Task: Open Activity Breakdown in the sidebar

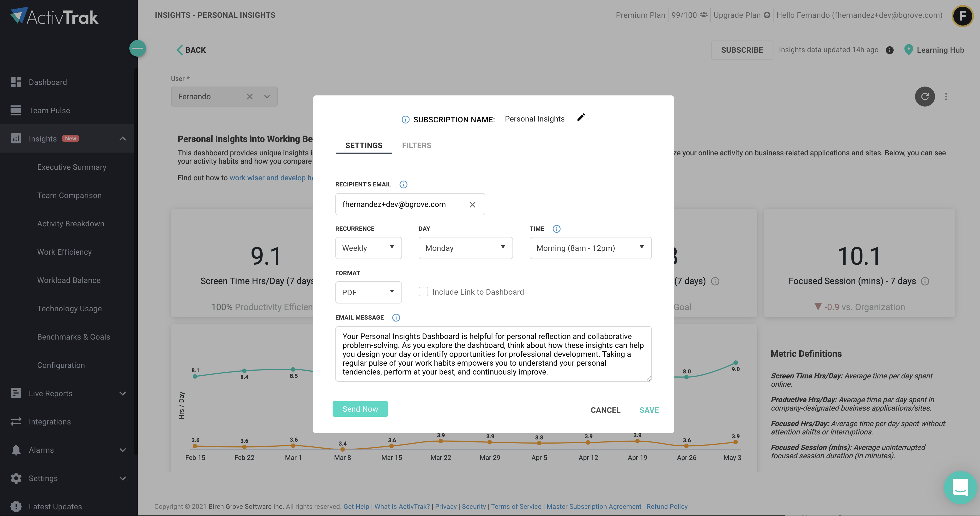Action: [71, 224]
